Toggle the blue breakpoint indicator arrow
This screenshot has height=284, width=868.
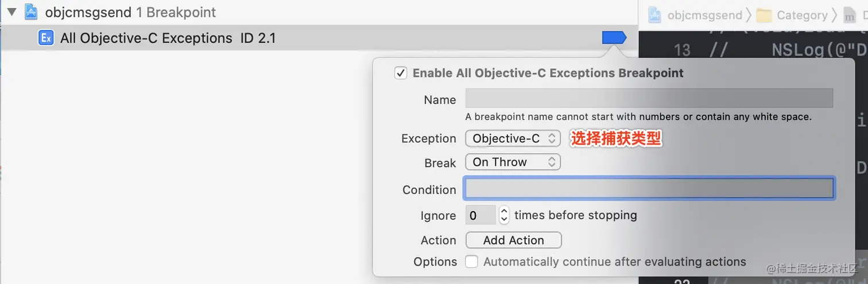pyautogui.click(x=613, y=38)
